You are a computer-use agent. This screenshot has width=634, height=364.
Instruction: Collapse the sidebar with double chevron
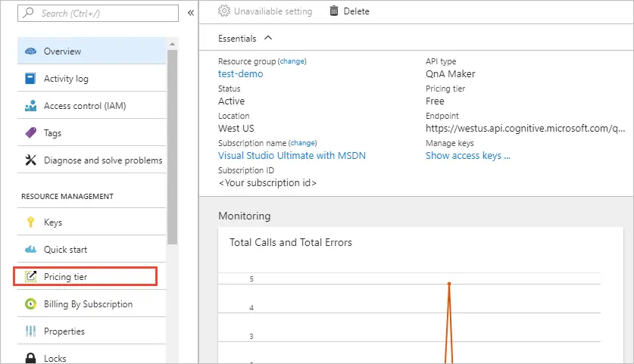(x=191, y=13)
